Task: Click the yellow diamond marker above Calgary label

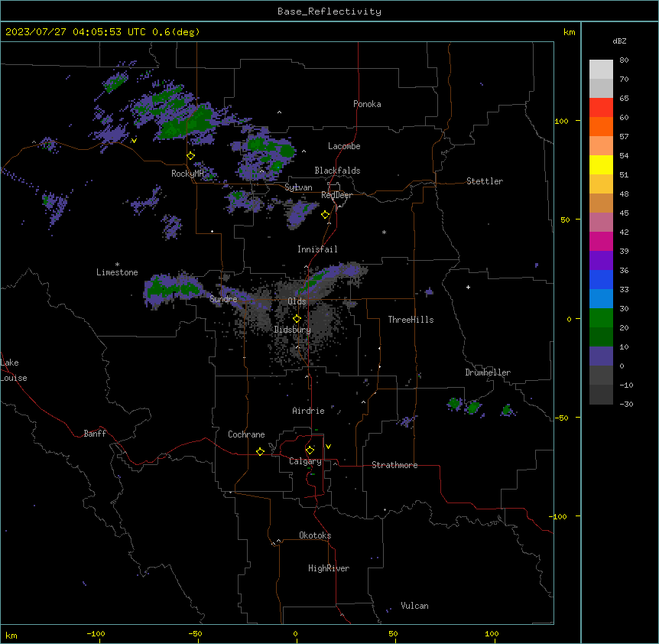Action: coord(310,450)
